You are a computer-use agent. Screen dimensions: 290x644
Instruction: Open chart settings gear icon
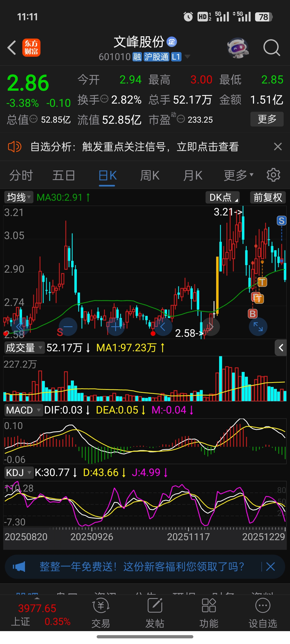click(x=273, y=175)
